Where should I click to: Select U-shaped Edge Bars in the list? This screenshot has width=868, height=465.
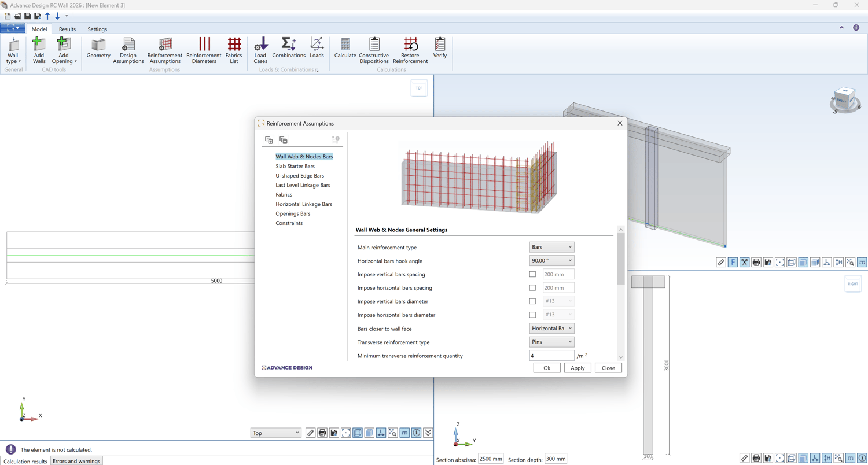point(300,176)
